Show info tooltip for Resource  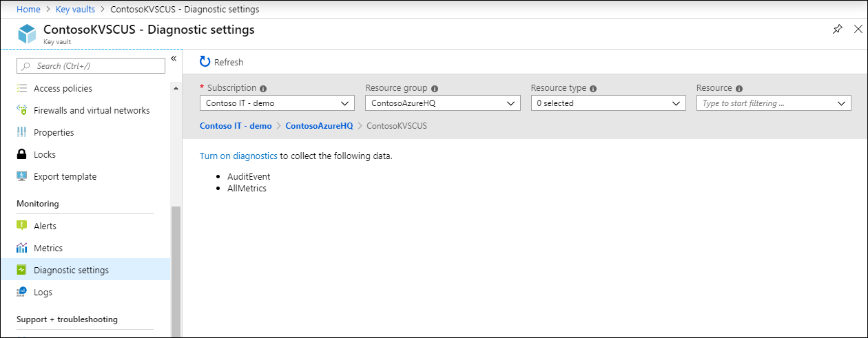[x=739, y=89]
